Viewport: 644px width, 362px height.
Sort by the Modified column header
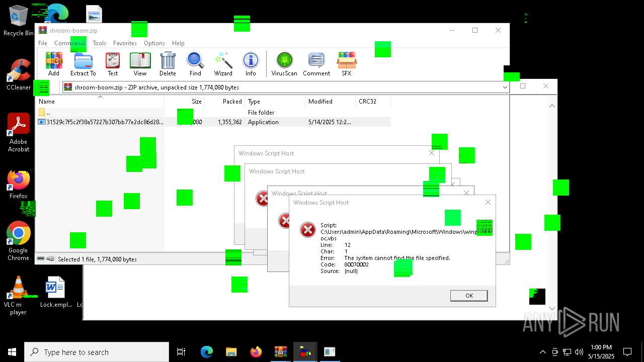tap(331, 101)
